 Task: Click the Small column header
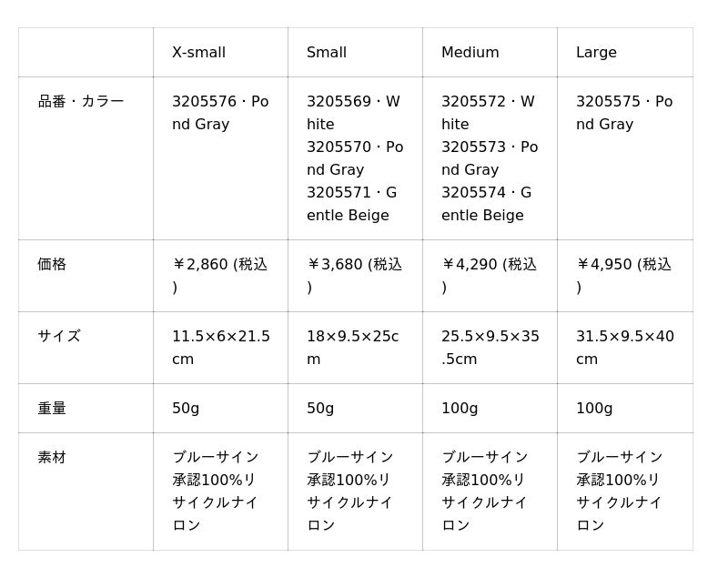(x=355, y=53)
